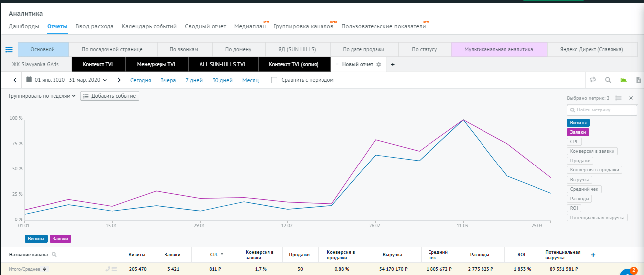
Task: Expand the Группировать по неделям dropdown
Action: [42, 96]
